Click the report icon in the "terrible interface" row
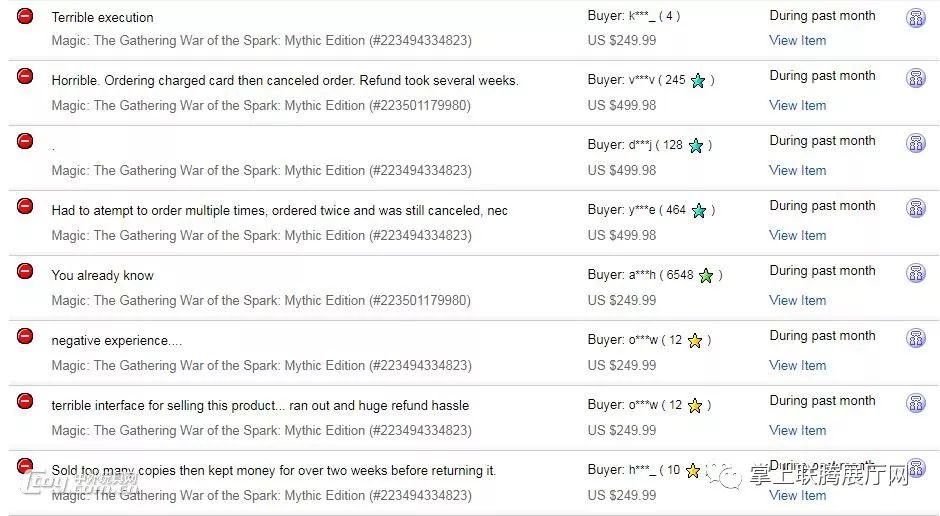Image resolution: width=940 pixels, height=516 pixels. click(915, 403)
